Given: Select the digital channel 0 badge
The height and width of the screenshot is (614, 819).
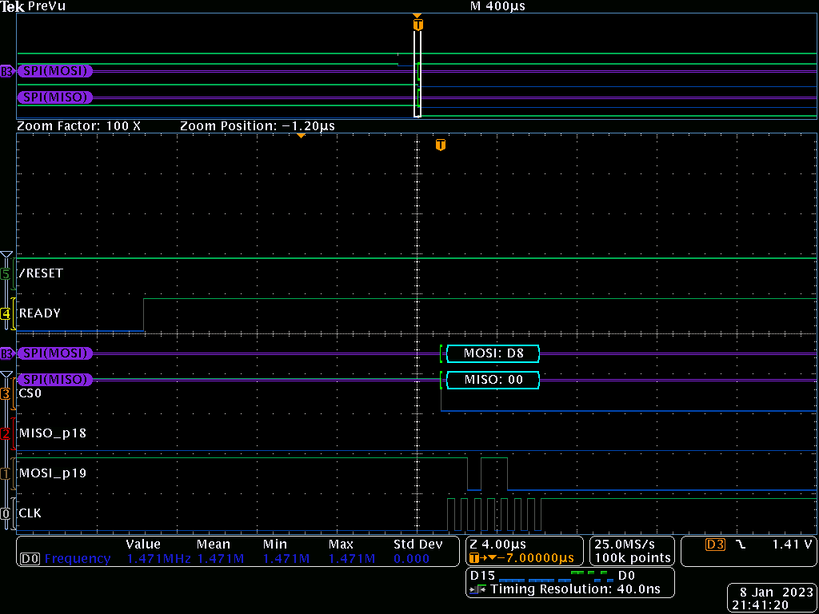Looking at the screenshot, I should click(6, 514).
